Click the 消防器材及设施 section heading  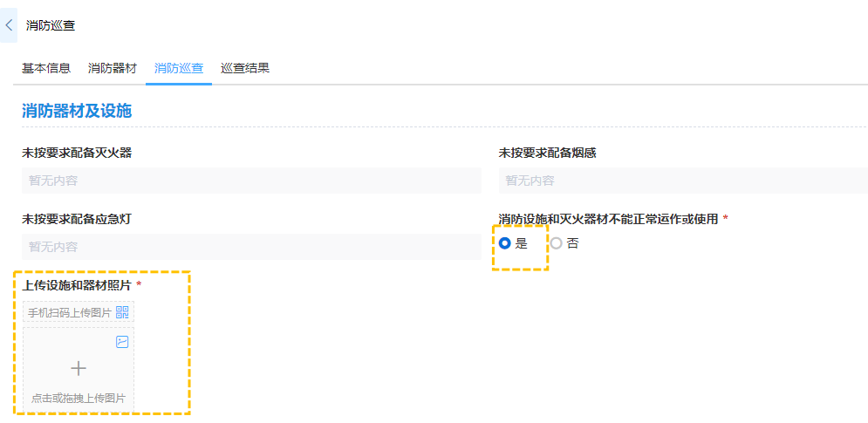[x=77, y=111]
